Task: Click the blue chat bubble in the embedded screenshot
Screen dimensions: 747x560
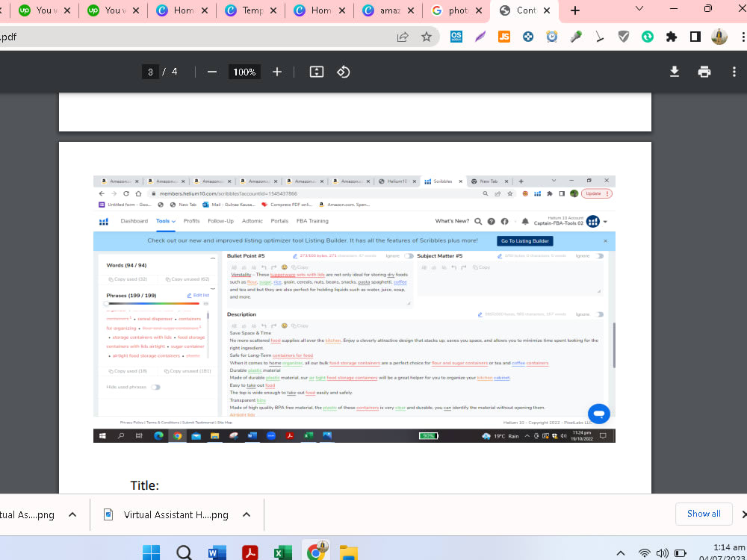Action: click(x=599, y=414)
